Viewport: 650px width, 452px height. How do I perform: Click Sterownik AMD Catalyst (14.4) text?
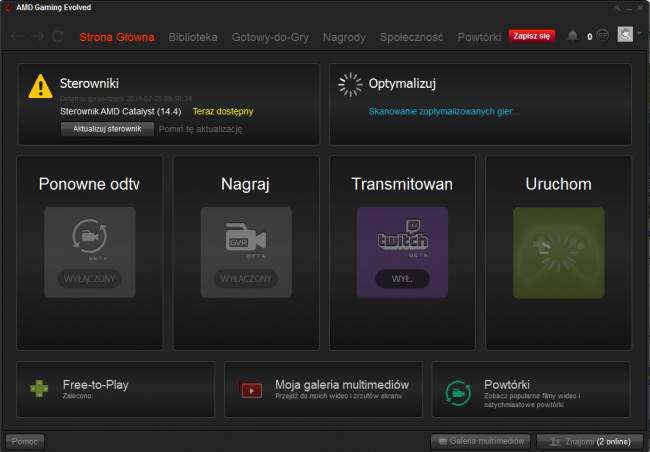(x=121, y=112)
